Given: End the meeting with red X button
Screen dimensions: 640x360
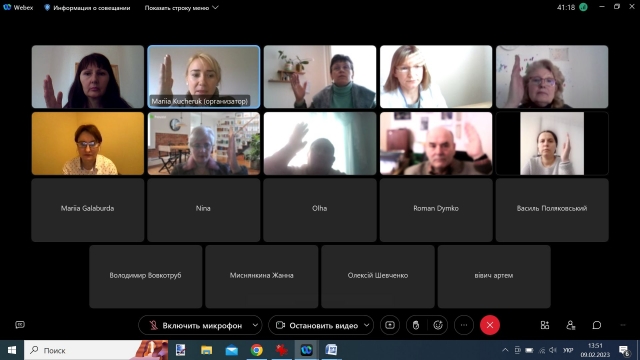Looking at the screenshot, I should pyautogui.click(x=490, y=325).
